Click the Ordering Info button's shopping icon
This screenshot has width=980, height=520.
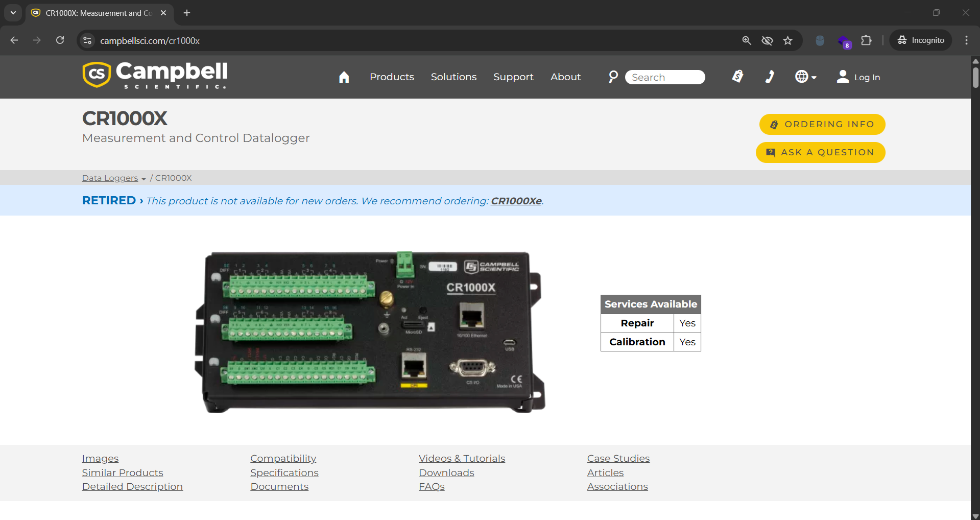click(773, 124)
